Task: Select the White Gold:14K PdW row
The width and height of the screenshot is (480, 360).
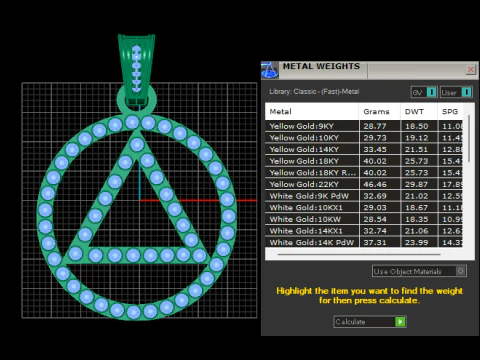Action: click(364, 242)
